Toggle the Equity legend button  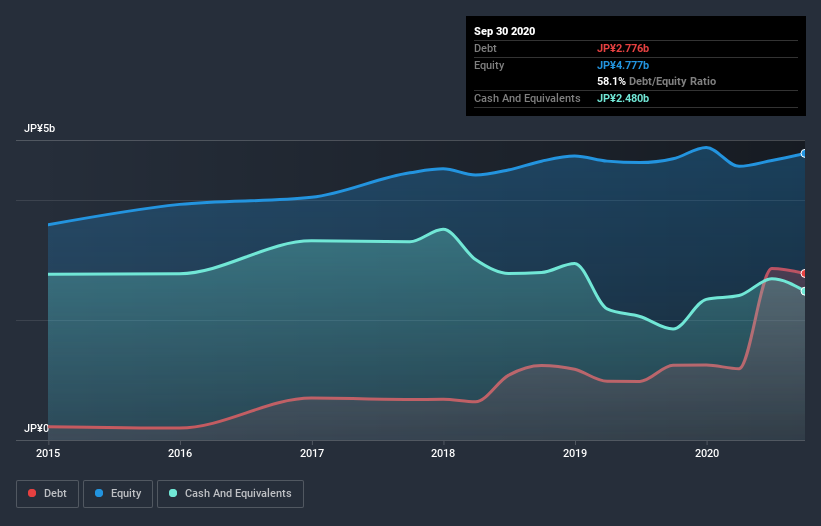(x=118, y=494)
